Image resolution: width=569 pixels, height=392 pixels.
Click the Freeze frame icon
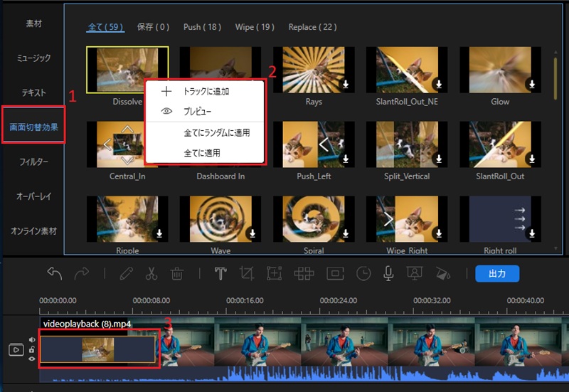pyautogui.click(x=335, y=274)
